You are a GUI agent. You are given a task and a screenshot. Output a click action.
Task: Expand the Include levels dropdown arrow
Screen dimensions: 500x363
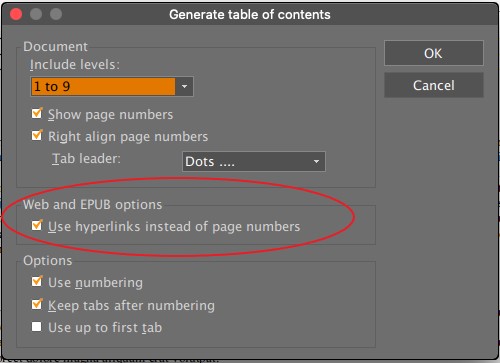point(184,87)
